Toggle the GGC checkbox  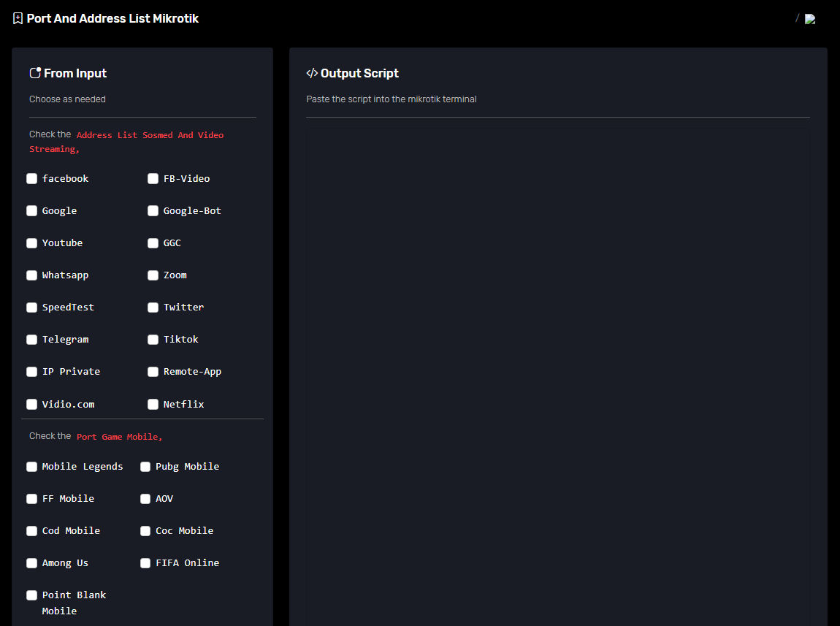point(153,243)
